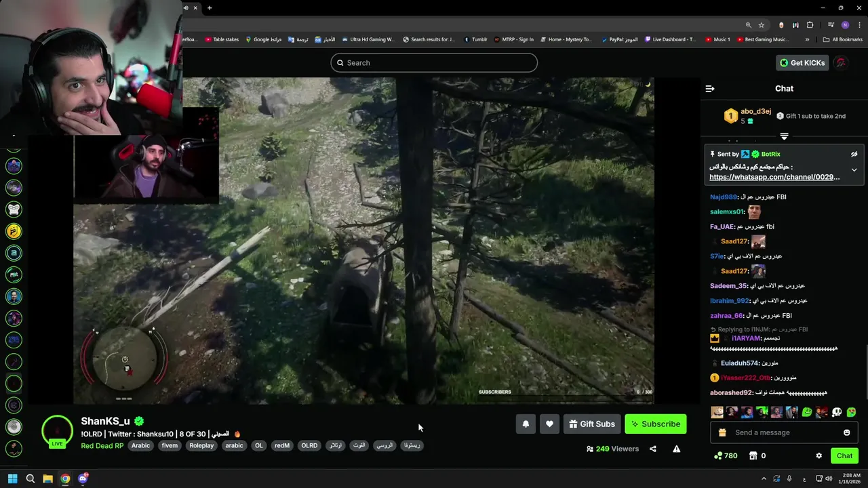Open the channel shop storefront icon

click(x=754, y=456)
